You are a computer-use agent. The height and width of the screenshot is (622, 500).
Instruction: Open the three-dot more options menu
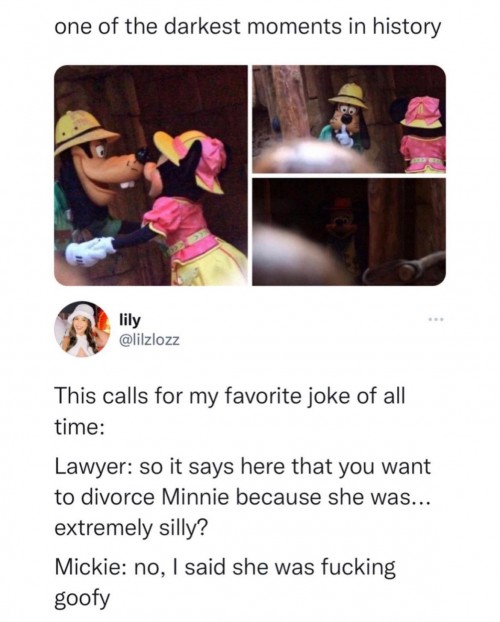(x=436, y=319)
